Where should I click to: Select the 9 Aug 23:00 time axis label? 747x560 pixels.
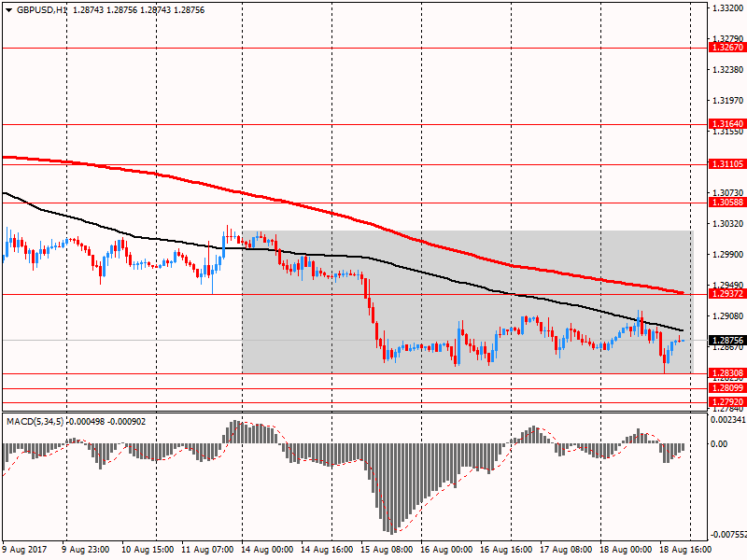tap(86, 550)
